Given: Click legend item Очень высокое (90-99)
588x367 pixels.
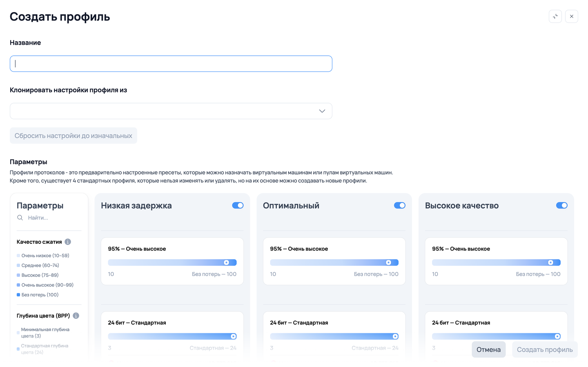Looking at the screenshot, I should pos(45,285).
